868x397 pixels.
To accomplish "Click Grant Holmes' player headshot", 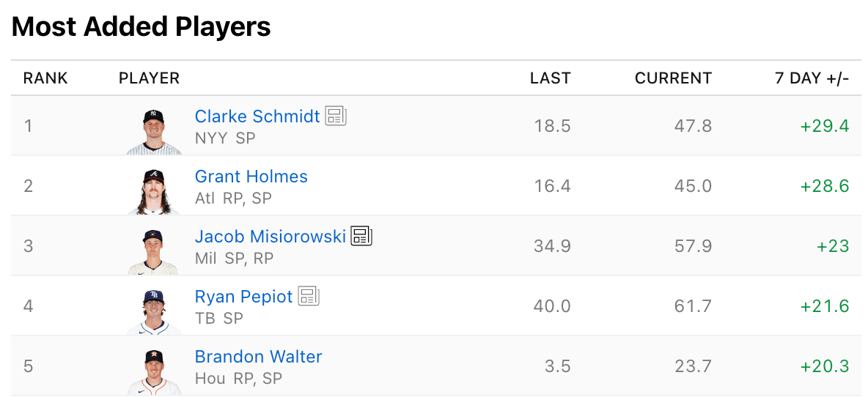I will pos(154,190).
